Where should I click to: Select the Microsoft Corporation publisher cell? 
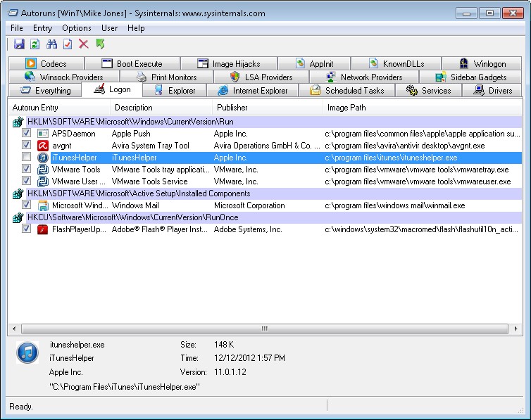pos(249,205)
